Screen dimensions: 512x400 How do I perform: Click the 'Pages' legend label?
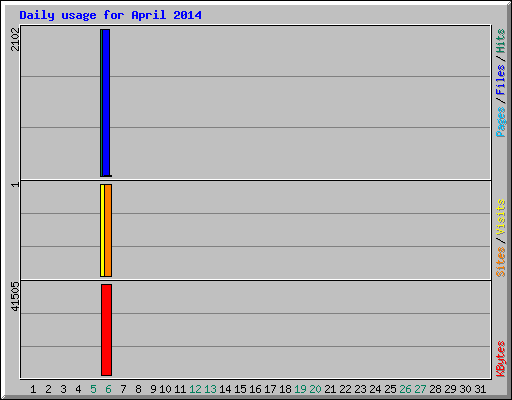pos(501,122)
